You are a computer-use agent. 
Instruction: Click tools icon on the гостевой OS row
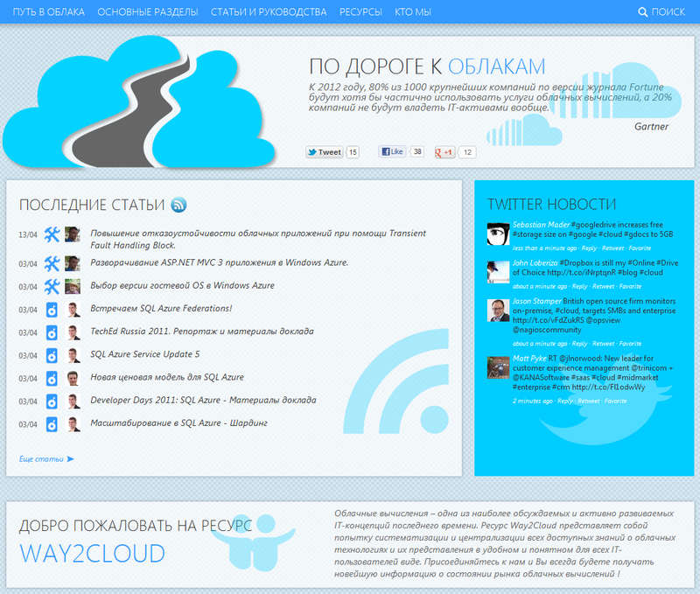[52, 287]
